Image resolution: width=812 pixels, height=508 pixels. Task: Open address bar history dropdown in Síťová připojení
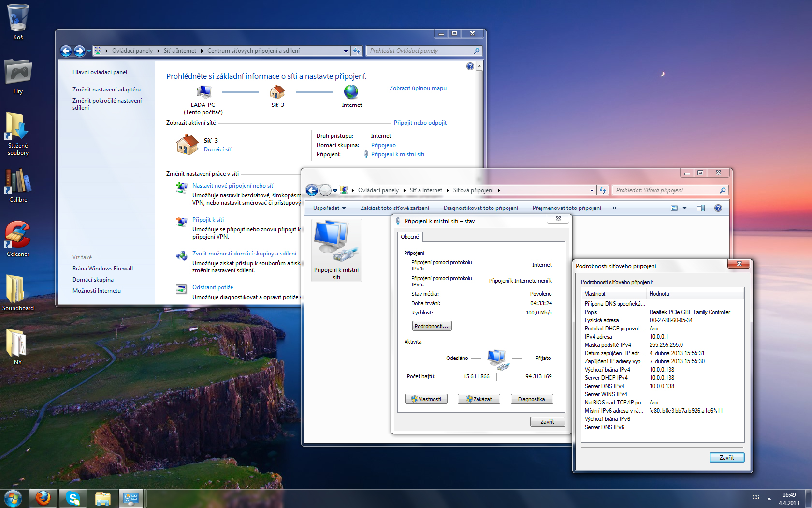[591, 190]
